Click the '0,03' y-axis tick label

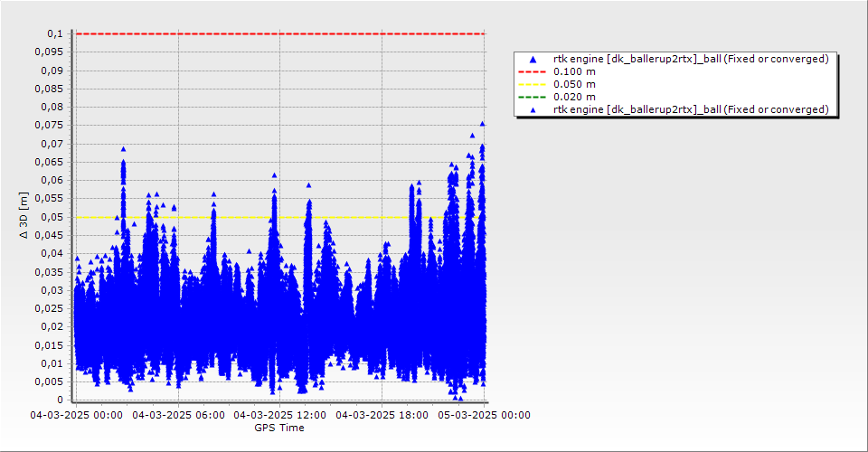52,290
